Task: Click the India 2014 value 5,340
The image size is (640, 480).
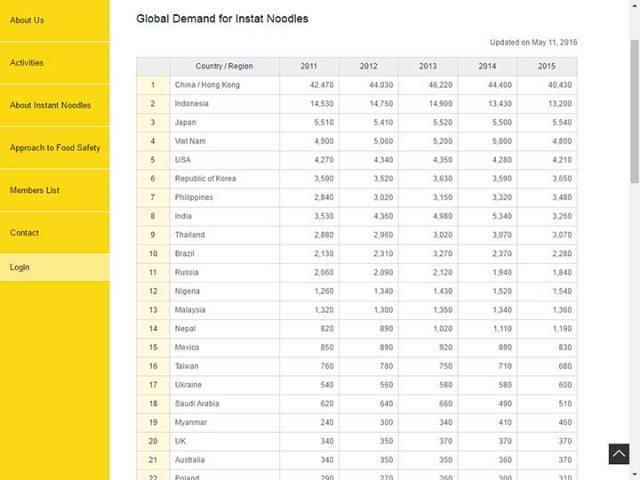Action: click(502, 216)
